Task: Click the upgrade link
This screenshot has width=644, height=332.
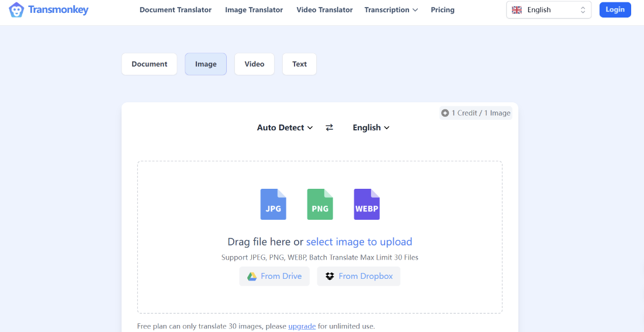Action: (x=302, y=326)
